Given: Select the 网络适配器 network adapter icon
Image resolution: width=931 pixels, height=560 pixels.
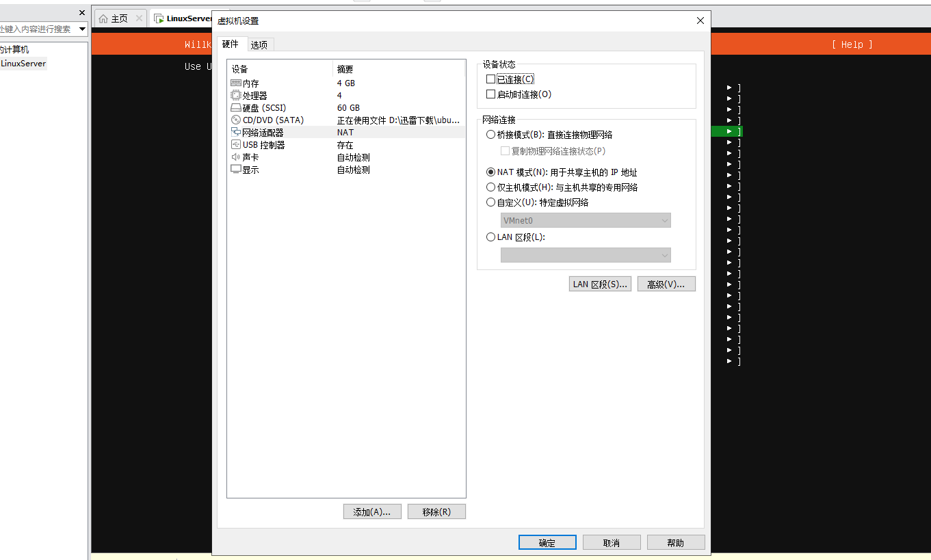Looking at the screenshot, I should [x=236, y=133].
